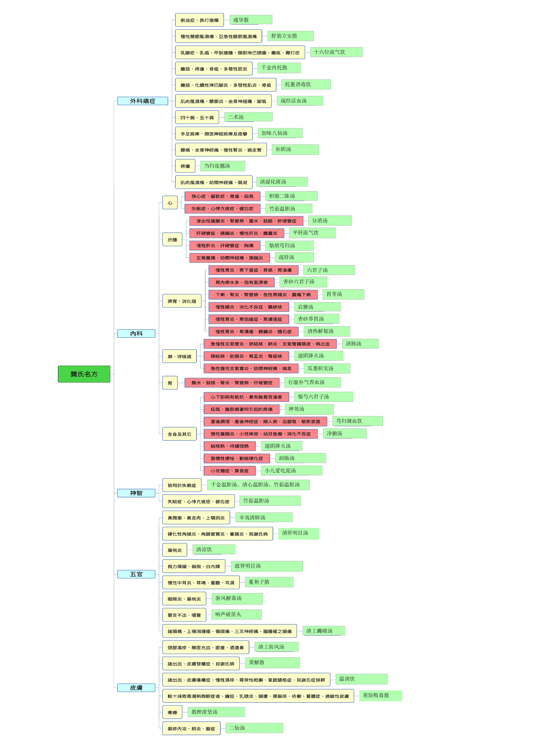
Task: Select the 五官 category node
Action: point(136,574)
